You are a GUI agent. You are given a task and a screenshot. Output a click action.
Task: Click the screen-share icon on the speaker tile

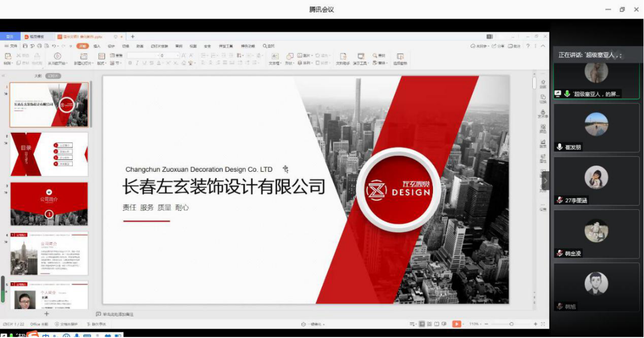click(558, 94)
